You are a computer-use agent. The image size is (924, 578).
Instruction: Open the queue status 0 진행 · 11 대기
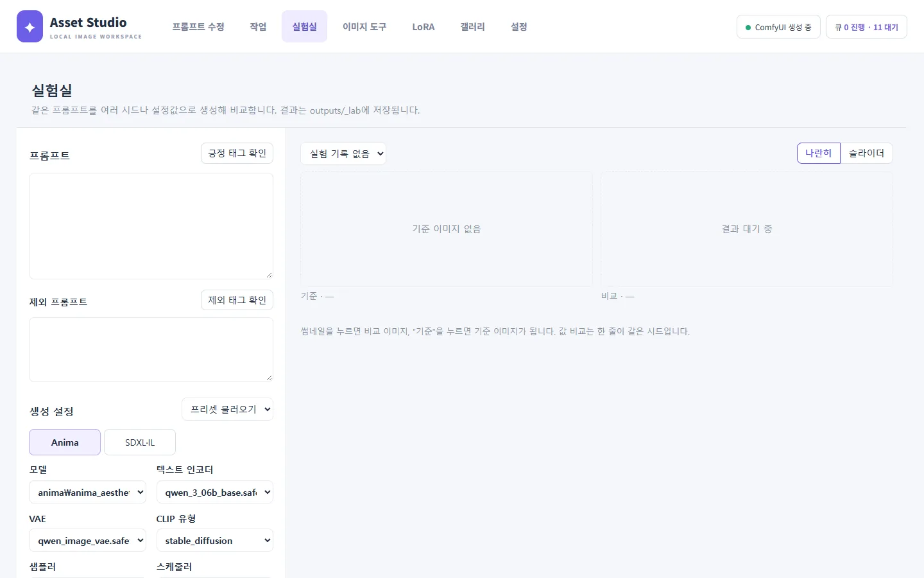[866, 27]
